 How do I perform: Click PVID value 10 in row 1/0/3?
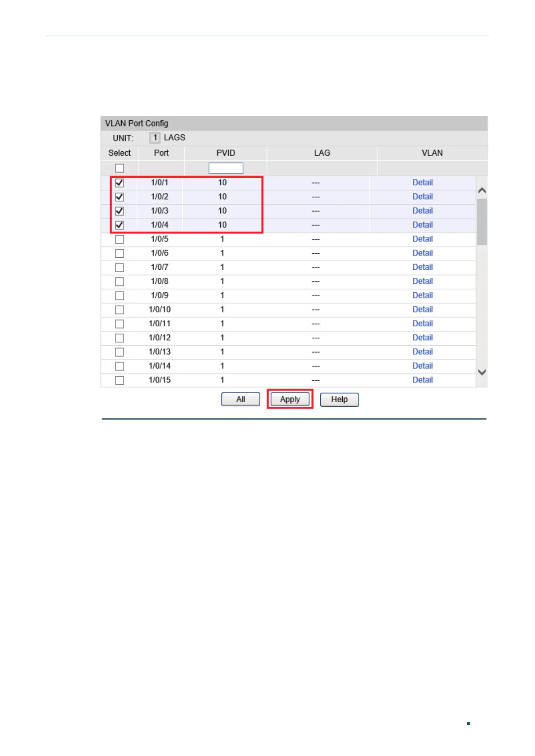(222, 211)
